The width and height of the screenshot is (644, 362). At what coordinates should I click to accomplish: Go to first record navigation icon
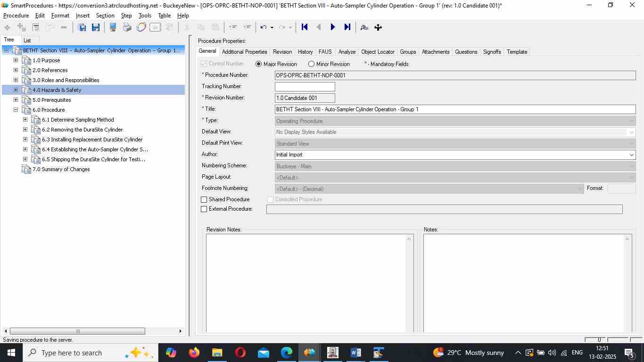pos(305,27)
